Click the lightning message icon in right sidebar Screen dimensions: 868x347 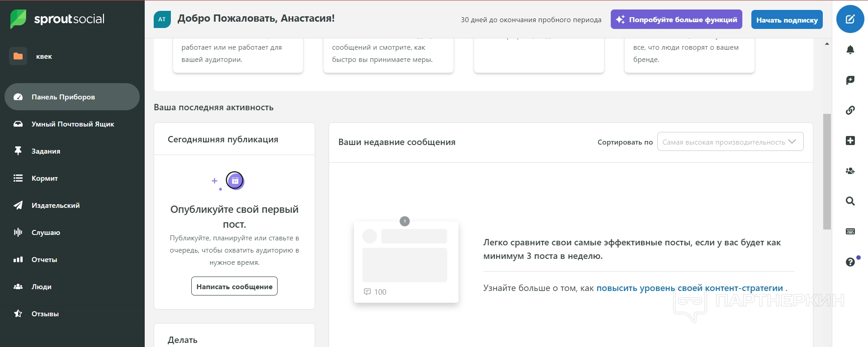tap(850, 80)
